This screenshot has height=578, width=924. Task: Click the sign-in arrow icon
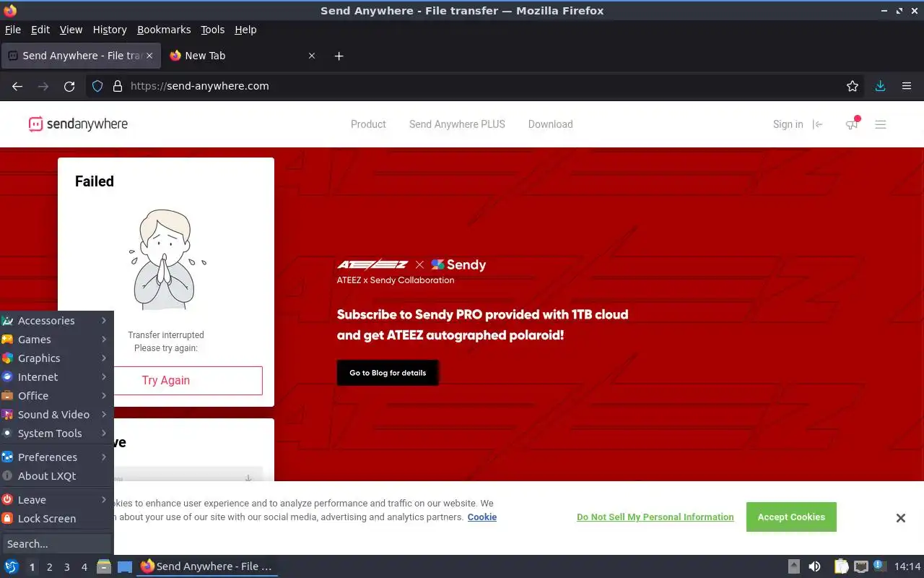(x=818, y=124)
